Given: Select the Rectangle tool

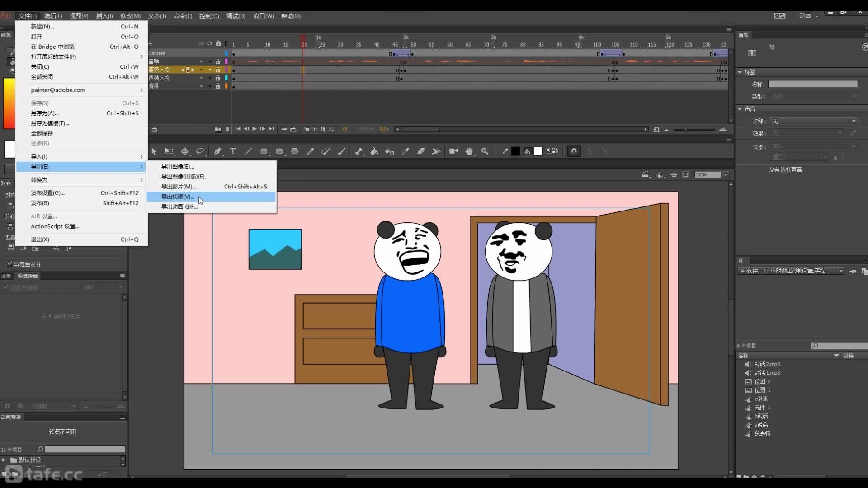Looking at the screenshot, I should pyautogui.click(x=264, y=151).
